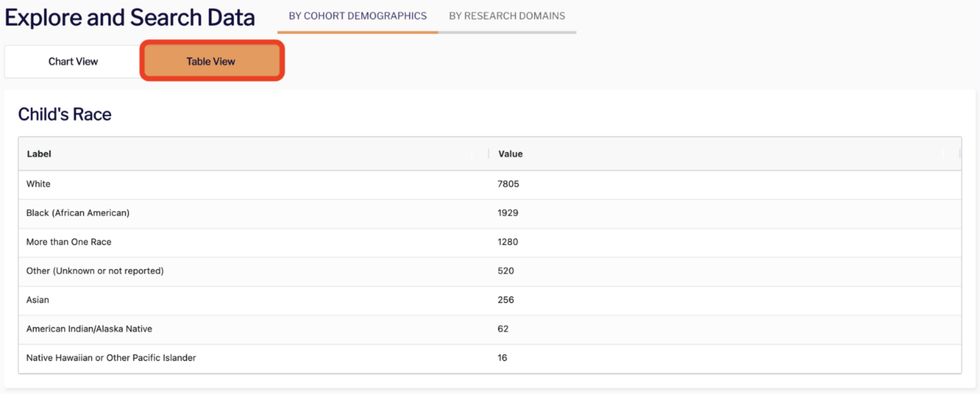The image size is (980, 394).
Task: Open the By Cohort Demographics tab
Action: tap(358, 16)
